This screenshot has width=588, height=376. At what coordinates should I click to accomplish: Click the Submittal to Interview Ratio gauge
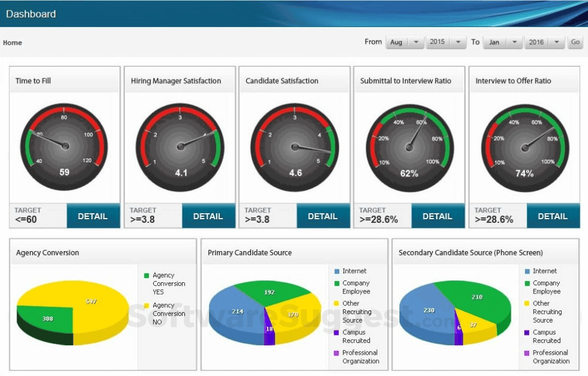pyautogui.click(x=409, y=147)
